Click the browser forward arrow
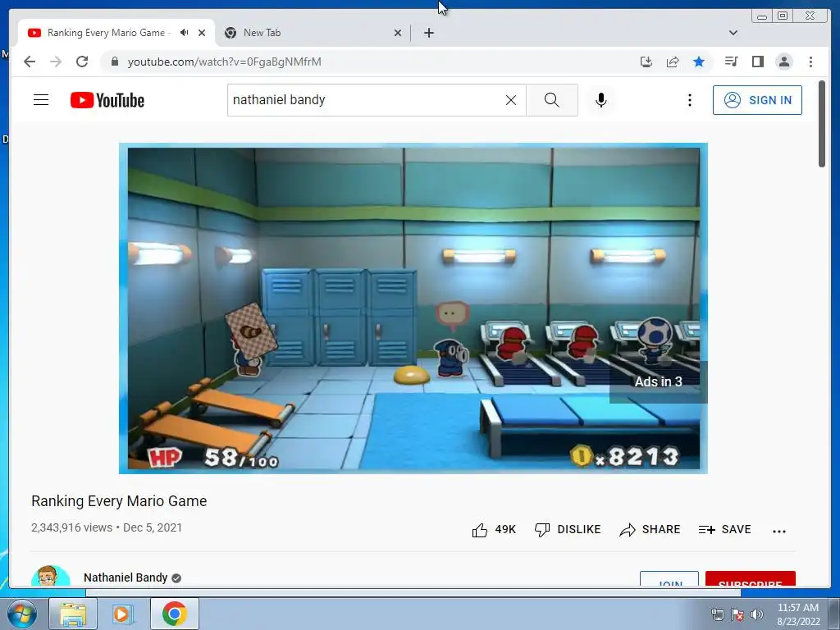 coord(56,62)
